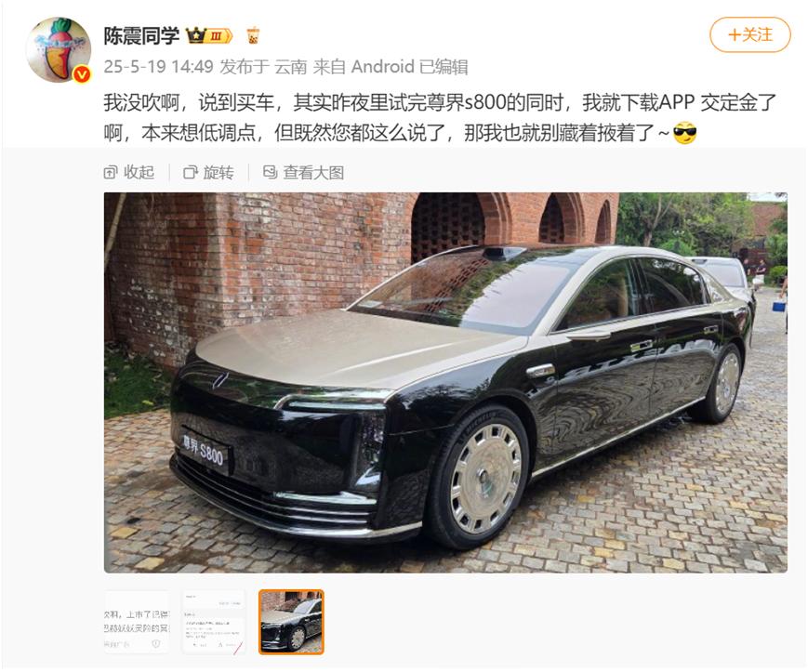Image resolution: width=808 pixels, height=672 pixels.
Task: Click the 来自 Android source label
Action: pos(364,67)
